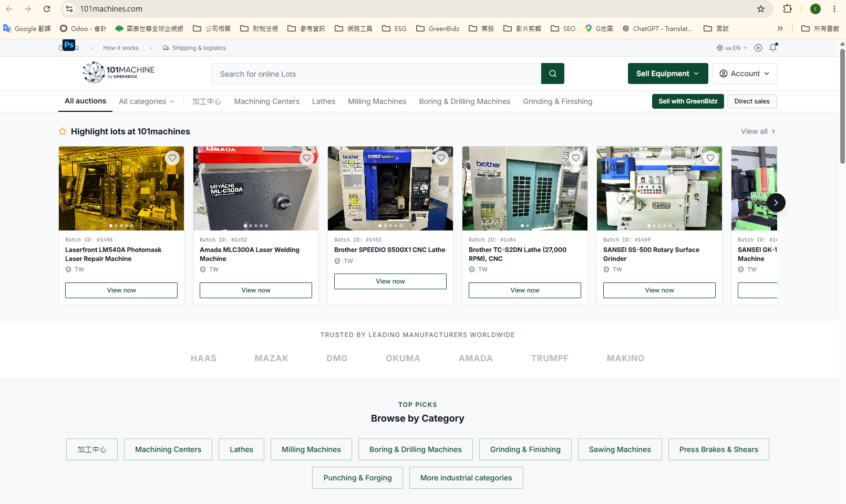View site information icon in address bar
Viewport: 846px width, 504px height.
(x=69, y=9)
